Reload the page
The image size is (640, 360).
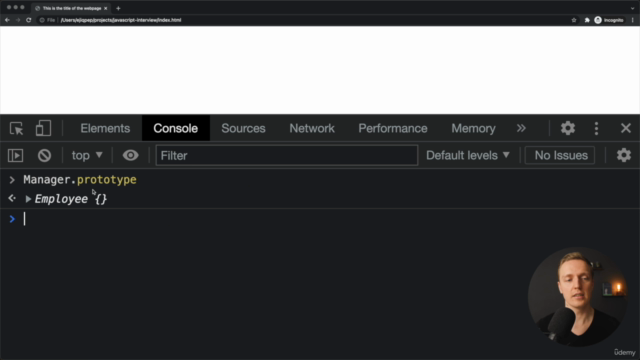(x=29, y=20)
